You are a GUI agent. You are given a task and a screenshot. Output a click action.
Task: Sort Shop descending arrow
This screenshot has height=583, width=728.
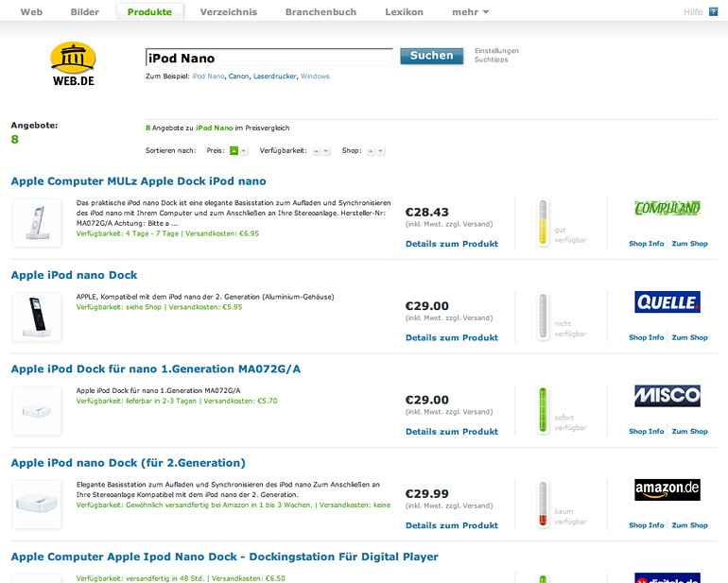(x=380, y=151)
